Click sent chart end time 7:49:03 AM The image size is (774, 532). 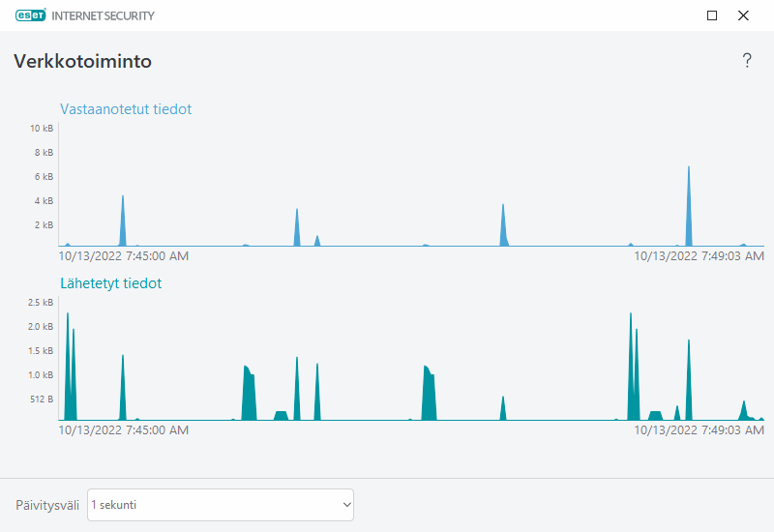699,430
